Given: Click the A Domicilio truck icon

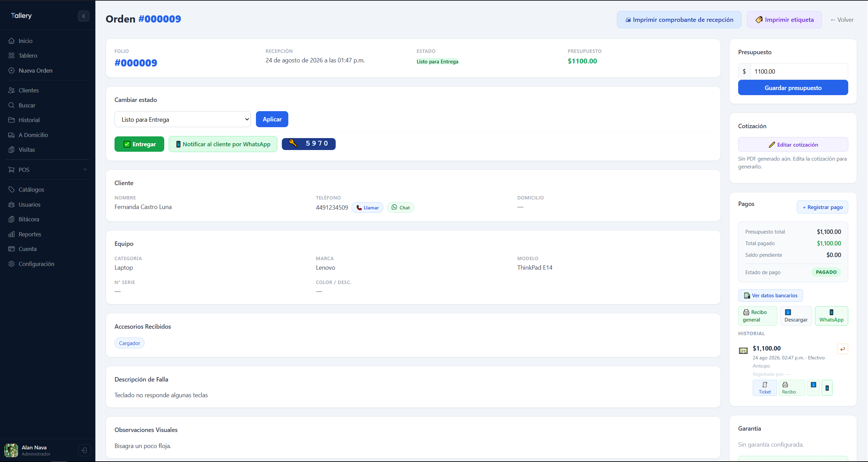Looking at the screenshot, I should [x=12, y=135].
